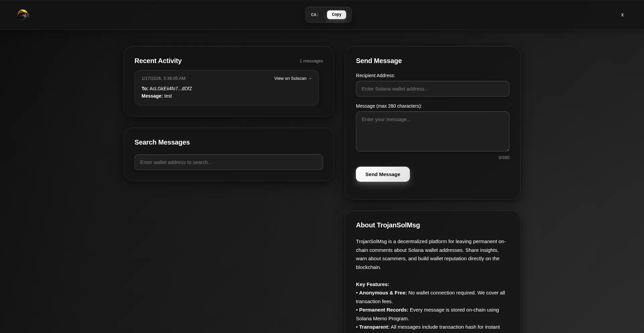The height and width of the screenshot is (333, 644).
Task: Click the 0/280 character counter
Action: tap(503, 158)
